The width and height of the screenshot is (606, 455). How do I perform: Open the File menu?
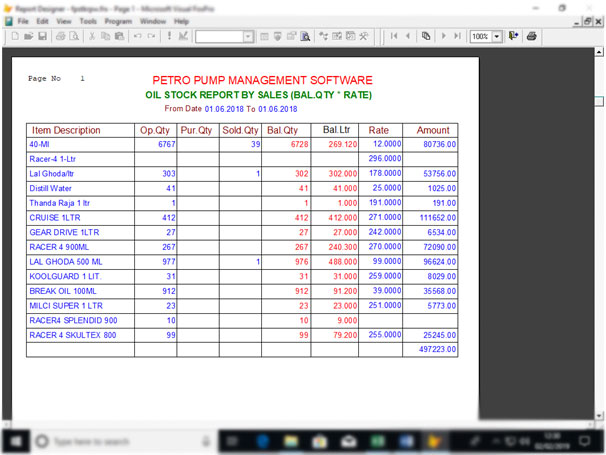(x=23, y=21)
